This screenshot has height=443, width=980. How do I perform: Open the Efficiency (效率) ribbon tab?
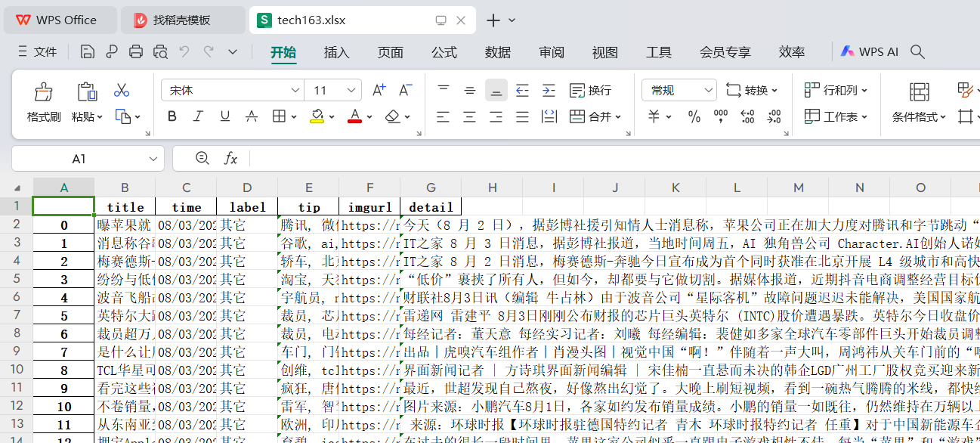pos(792,52)
